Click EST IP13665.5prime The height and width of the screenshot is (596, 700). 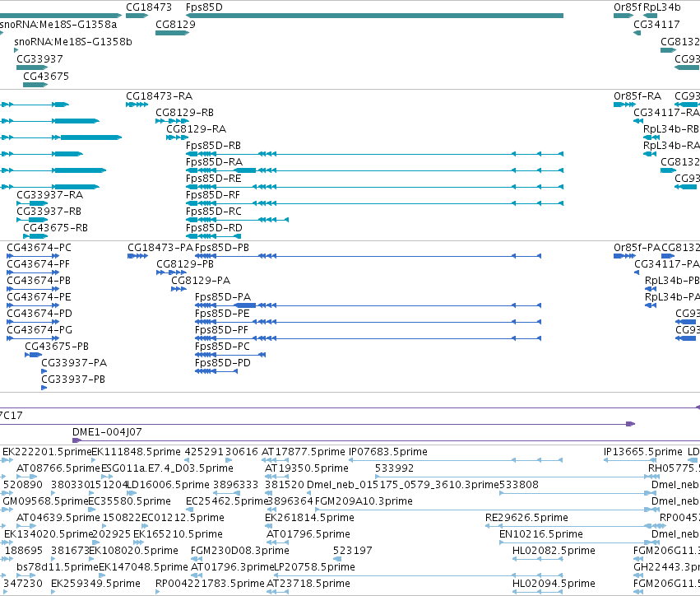(643, 452)
